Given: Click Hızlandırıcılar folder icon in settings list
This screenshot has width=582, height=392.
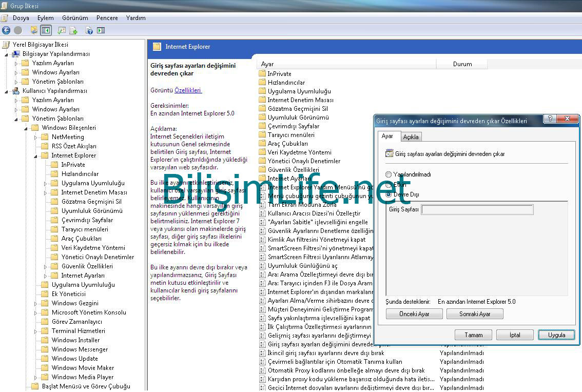Looking at the screenshot, I should point(262,83).
